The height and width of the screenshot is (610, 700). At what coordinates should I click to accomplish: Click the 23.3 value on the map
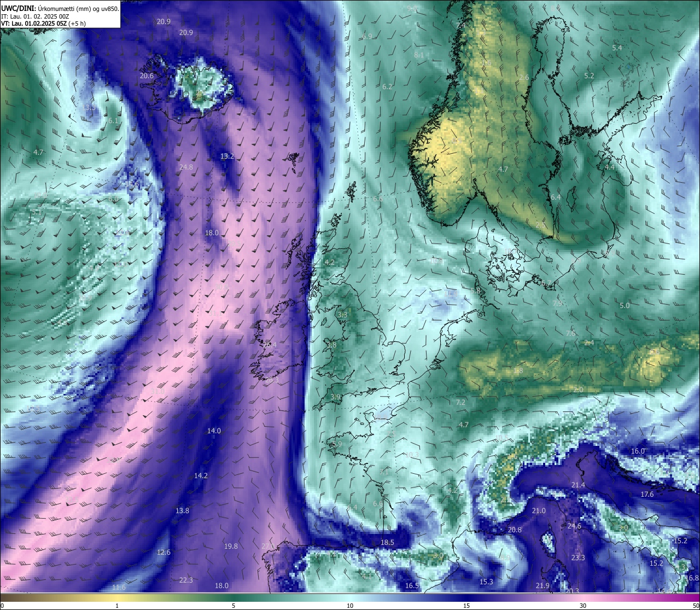click(578, 558)
